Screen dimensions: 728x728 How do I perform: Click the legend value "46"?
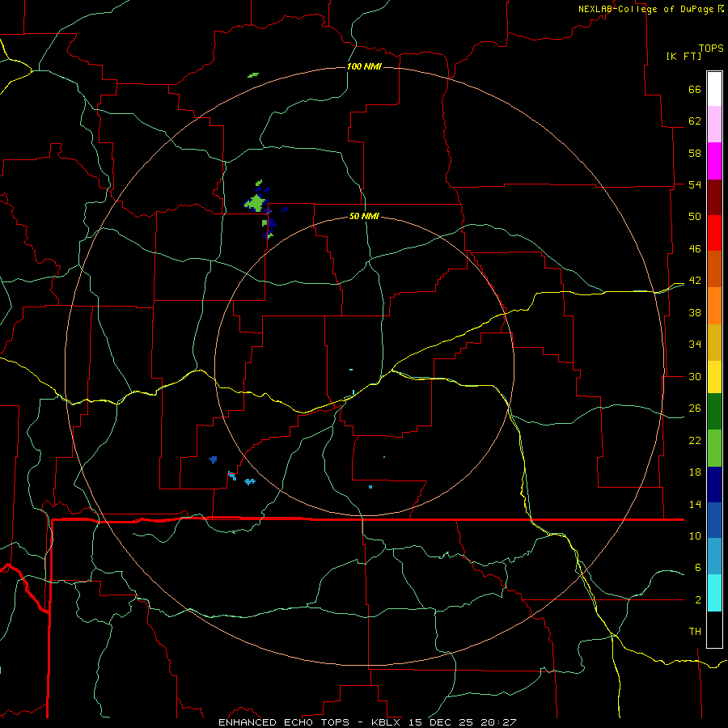click(695, 249)
